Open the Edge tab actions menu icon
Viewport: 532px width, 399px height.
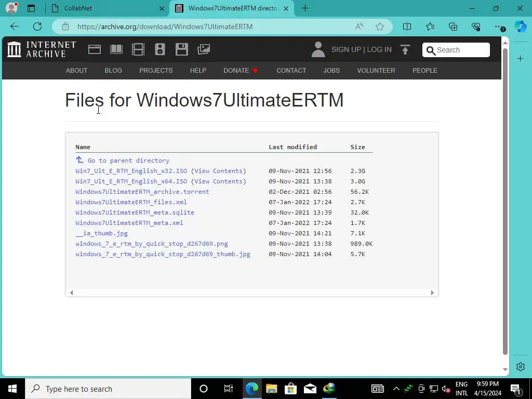tap(31, 8)
